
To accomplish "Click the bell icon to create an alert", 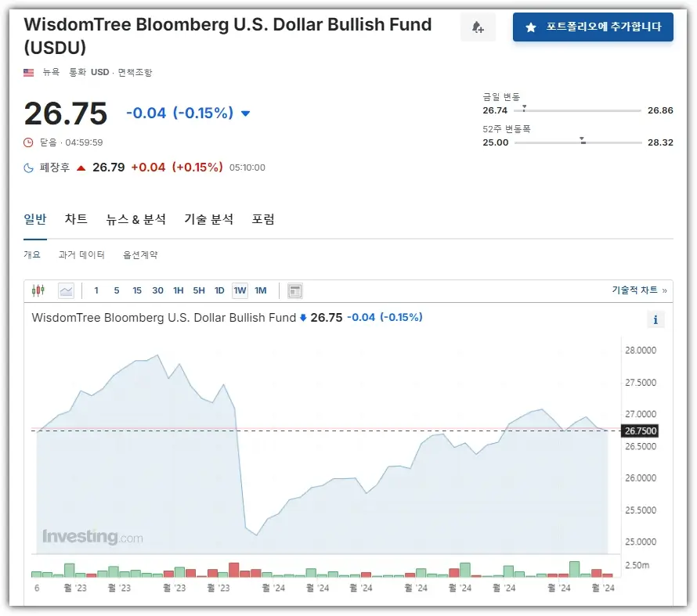I will pos(478,27).
